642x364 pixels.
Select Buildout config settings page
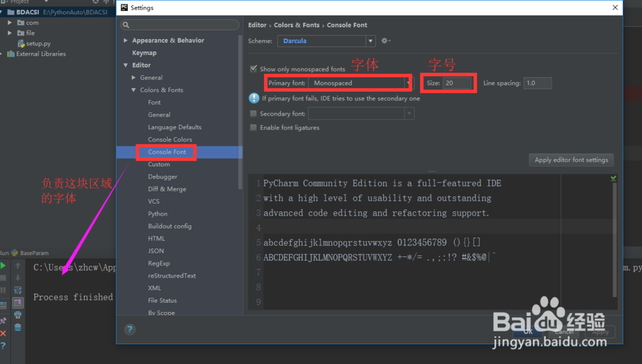170,226
